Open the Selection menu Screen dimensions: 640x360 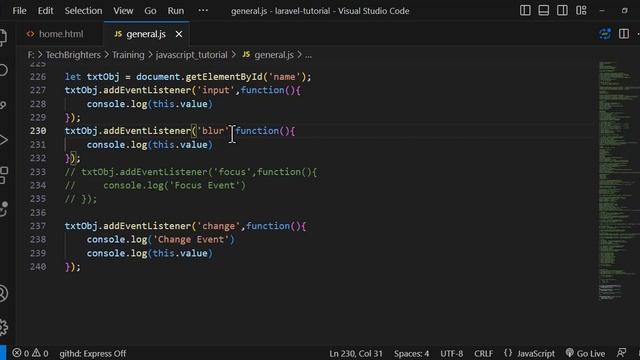(x=83, y=11)
